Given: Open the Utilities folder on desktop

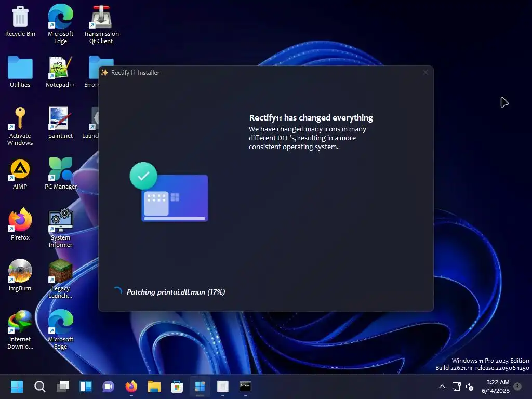Looking at the screenshot, I should click(20, 72).
